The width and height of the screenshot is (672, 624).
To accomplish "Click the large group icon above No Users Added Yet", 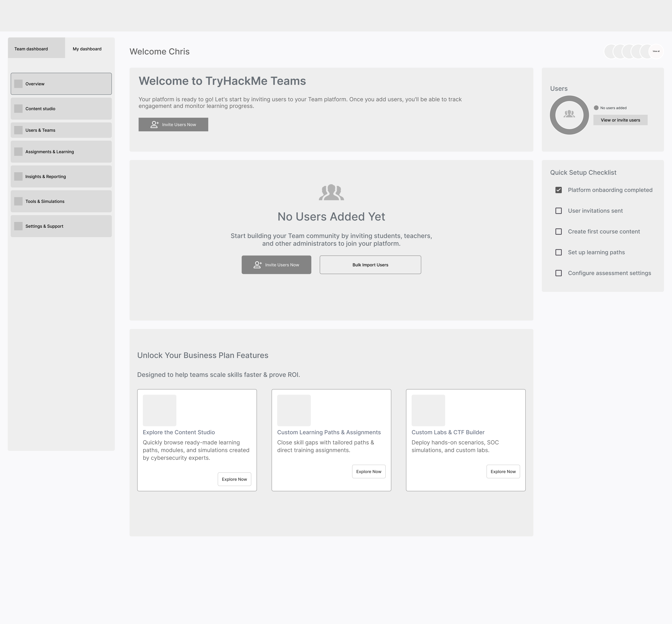I will click(x=331, y=192).
